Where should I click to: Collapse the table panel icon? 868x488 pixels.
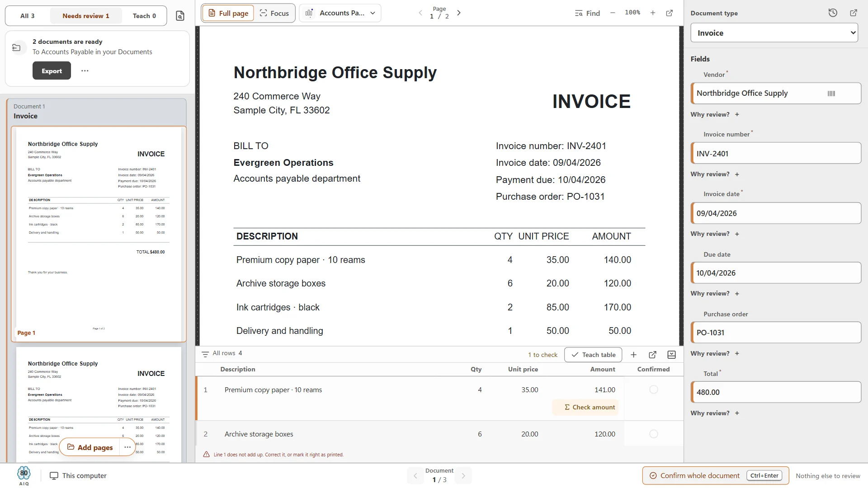tap(671, 355)
